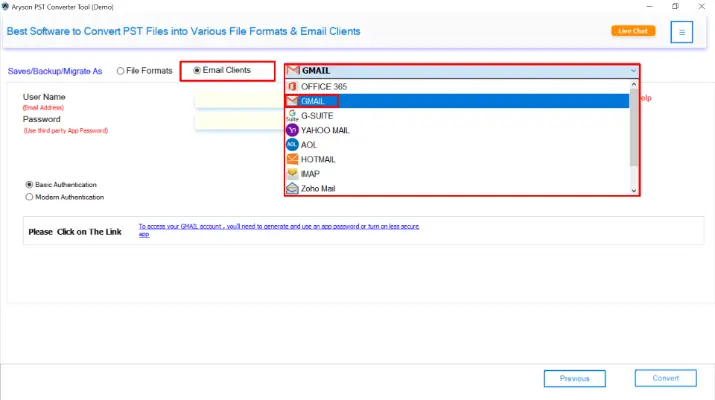715x400 pixels.
Task: Pick the highlighted GMAIL list entry
Action: click(457, 101)
